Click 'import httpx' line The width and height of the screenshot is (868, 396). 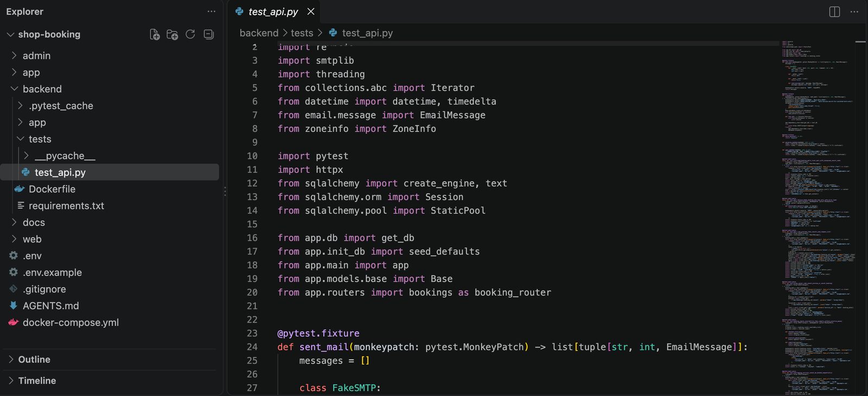pyautogui.click(x=310, y=169)
